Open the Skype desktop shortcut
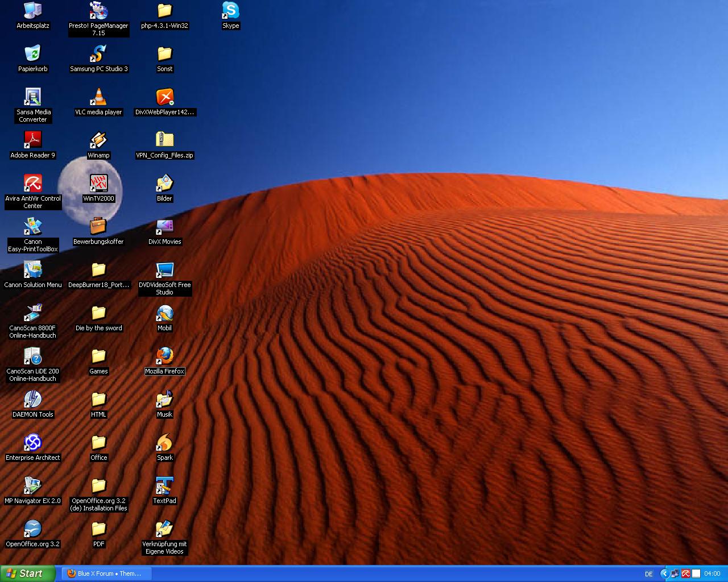728x582 pixels. 230,11
